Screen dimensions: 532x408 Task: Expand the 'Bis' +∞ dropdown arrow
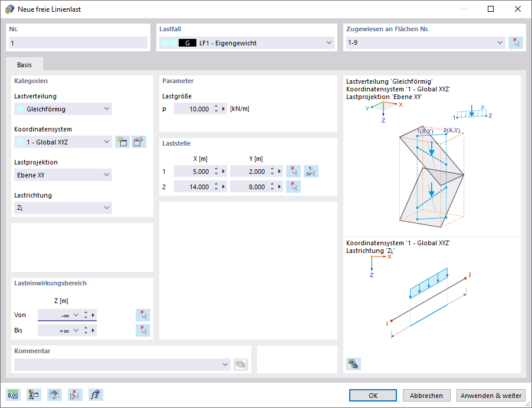click(x=76, y=330)
